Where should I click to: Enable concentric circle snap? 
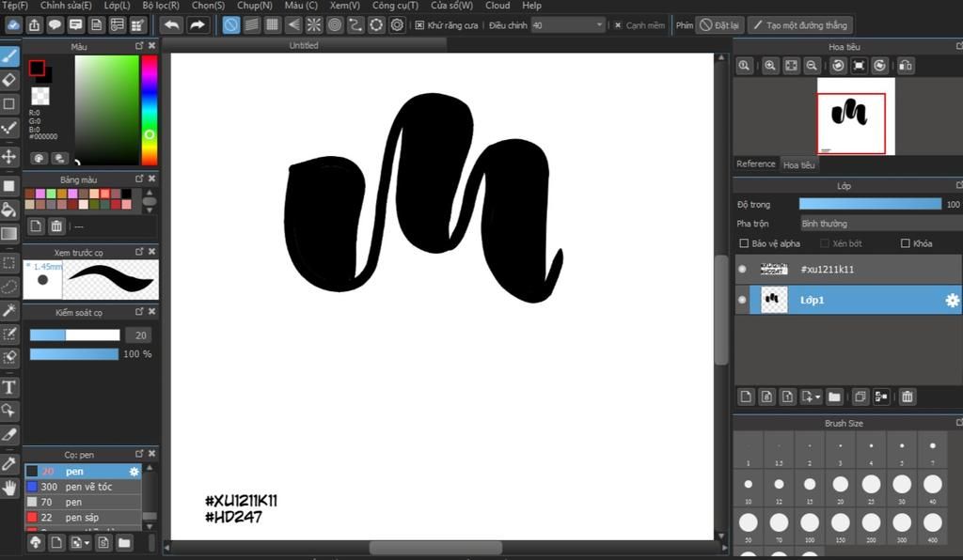(x=335, y=25)
